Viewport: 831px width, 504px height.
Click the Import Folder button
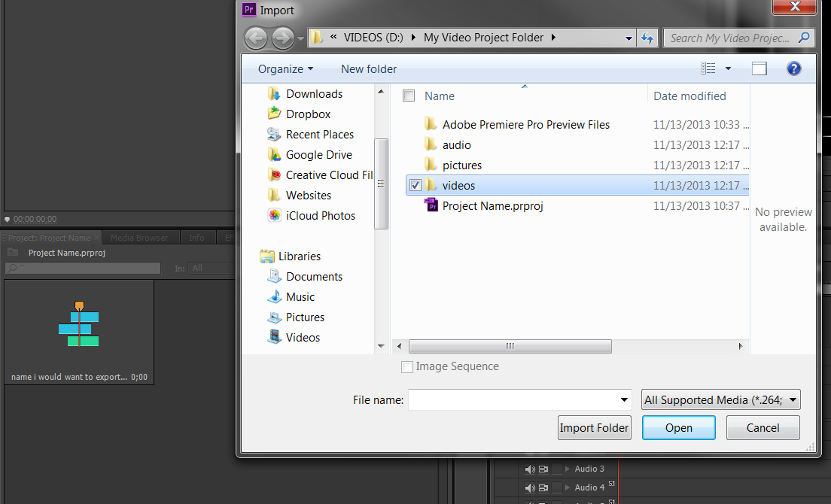pos(594,428)
